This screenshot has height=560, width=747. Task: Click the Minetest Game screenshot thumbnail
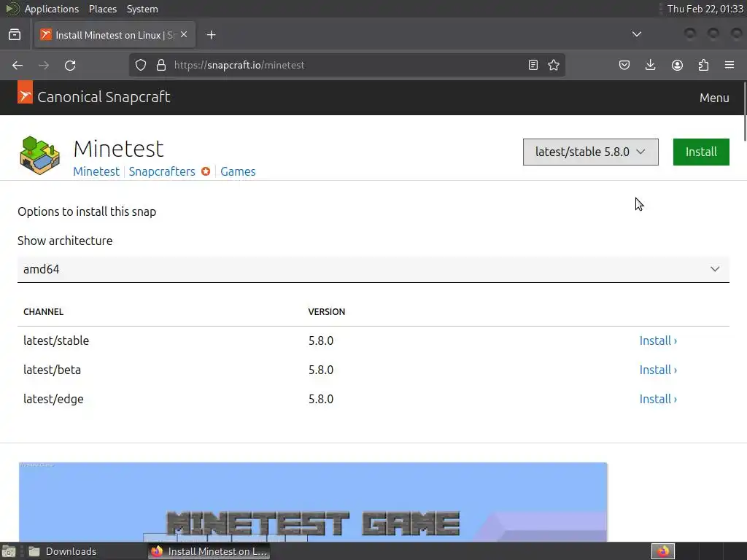[313, 502]
